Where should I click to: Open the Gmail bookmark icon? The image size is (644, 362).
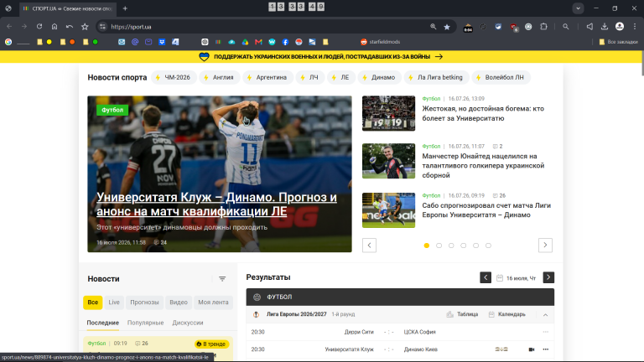(258, 42)
